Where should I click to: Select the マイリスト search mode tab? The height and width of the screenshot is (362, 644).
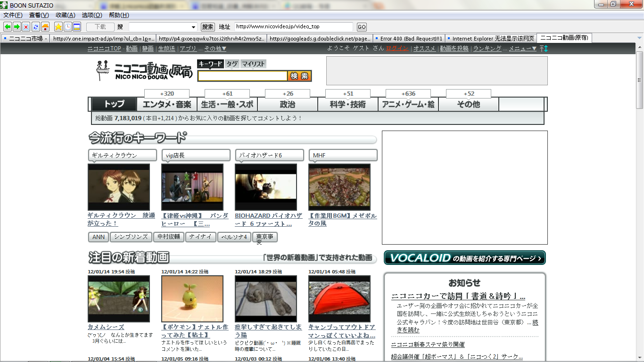(254, 64)
